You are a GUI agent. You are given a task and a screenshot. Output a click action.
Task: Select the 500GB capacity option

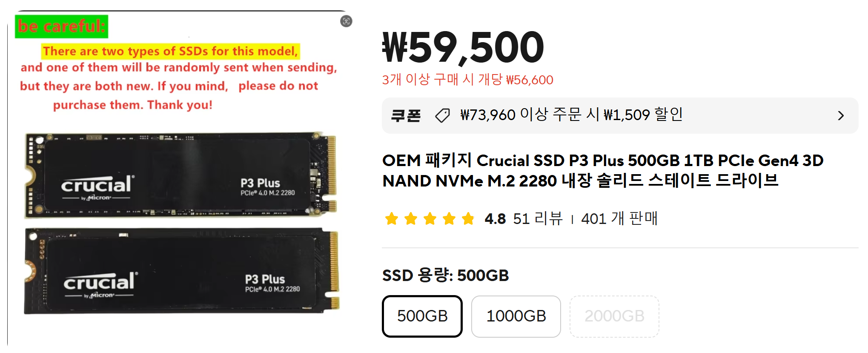coord(422,316)
